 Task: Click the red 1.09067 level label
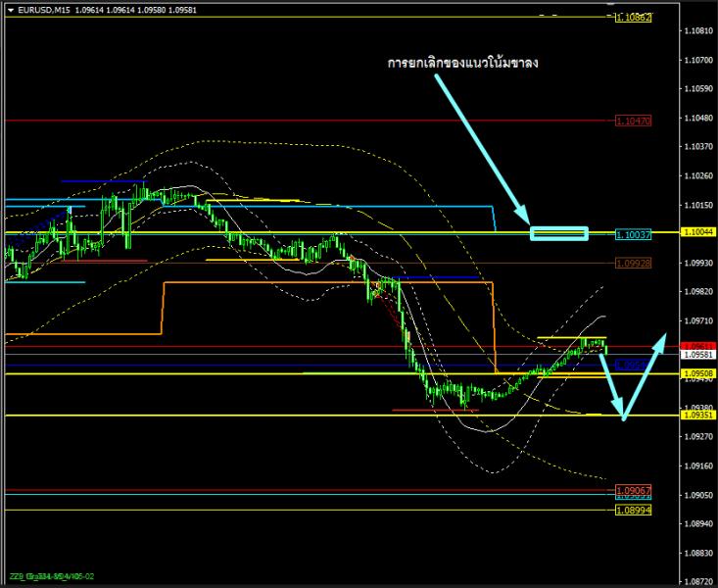(634, 490)
